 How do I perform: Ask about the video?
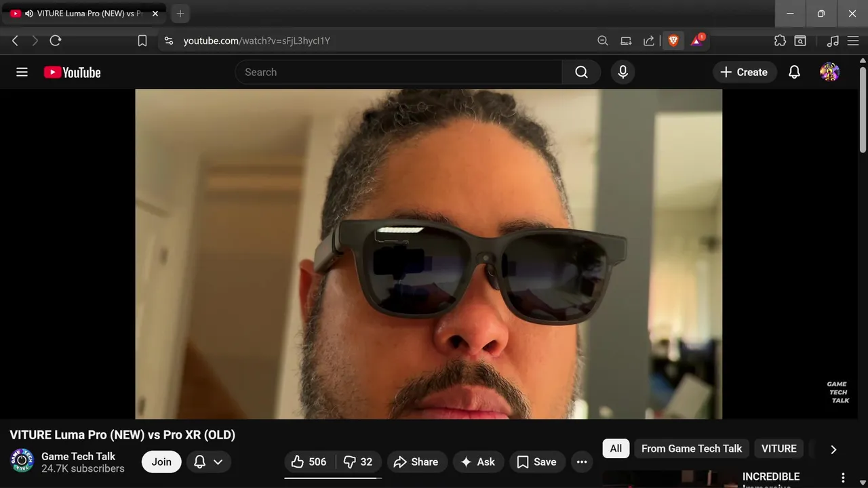[478, 462]
